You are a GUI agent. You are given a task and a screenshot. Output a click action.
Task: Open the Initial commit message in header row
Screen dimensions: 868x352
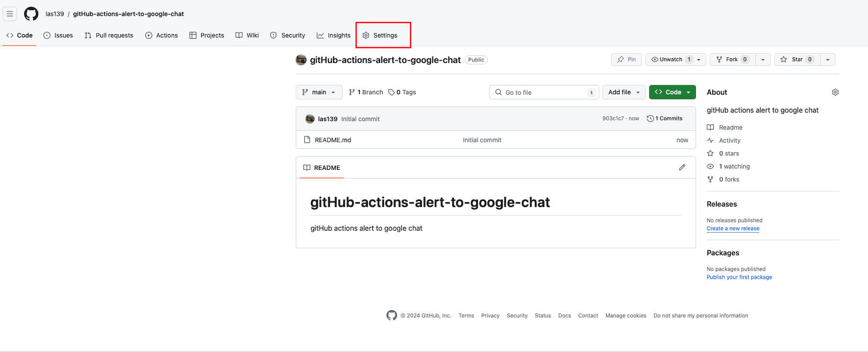pyautogui.click(x=360, y=119)
